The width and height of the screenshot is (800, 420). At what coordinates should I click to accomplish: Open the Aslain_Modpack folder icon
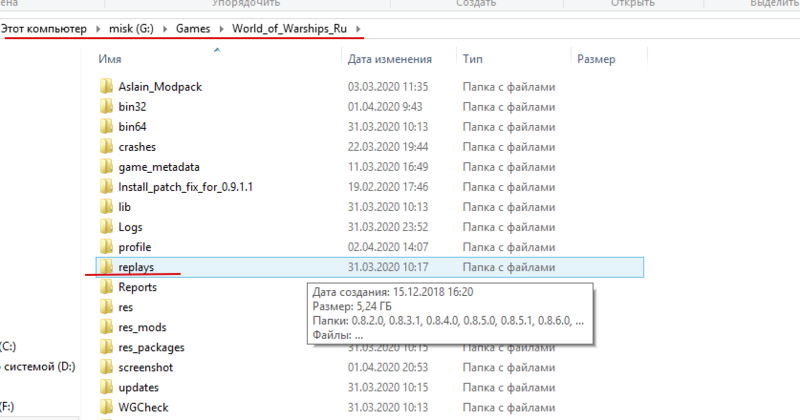click(106, 87)
